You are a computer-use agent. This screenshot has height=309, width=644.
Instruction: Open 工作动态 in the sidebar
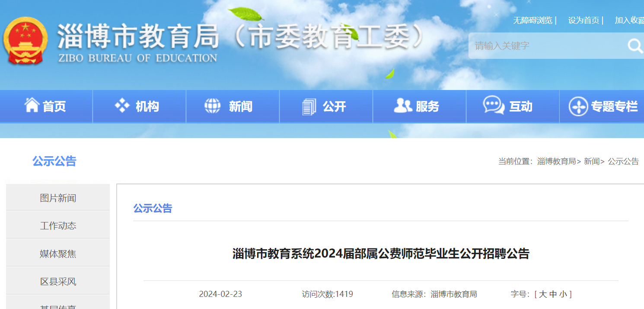(58, 225)
